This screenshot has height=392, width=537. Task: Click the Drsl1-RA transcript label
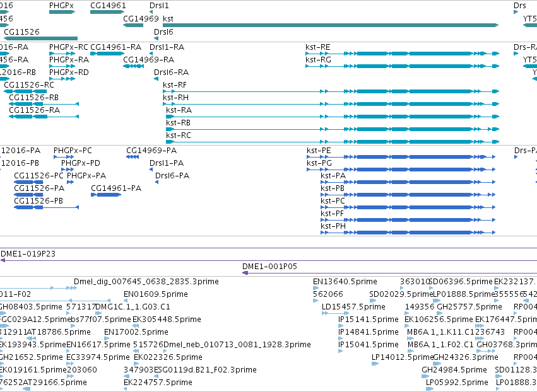click(167, 47)
